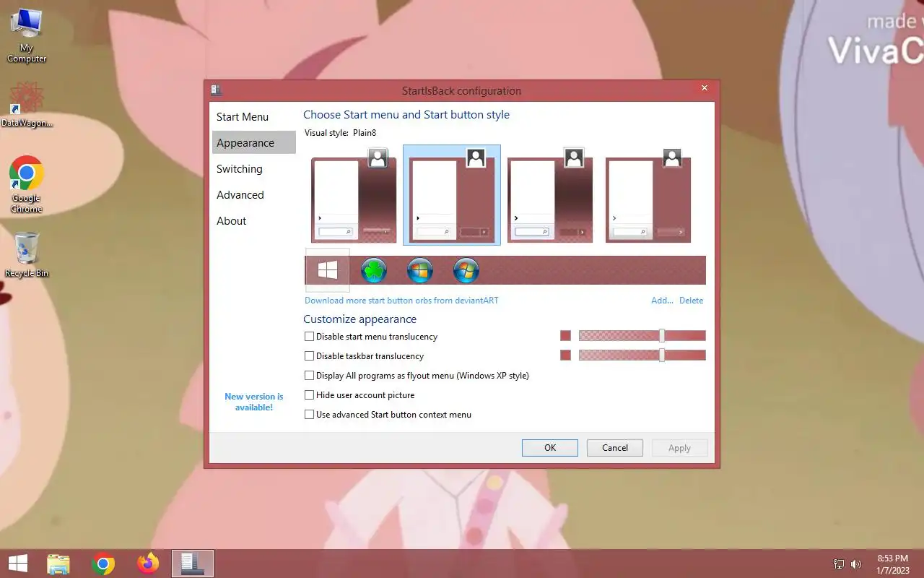The image size is (924, 578).
Task: Open the Recycle Bin
Action: 27,254
